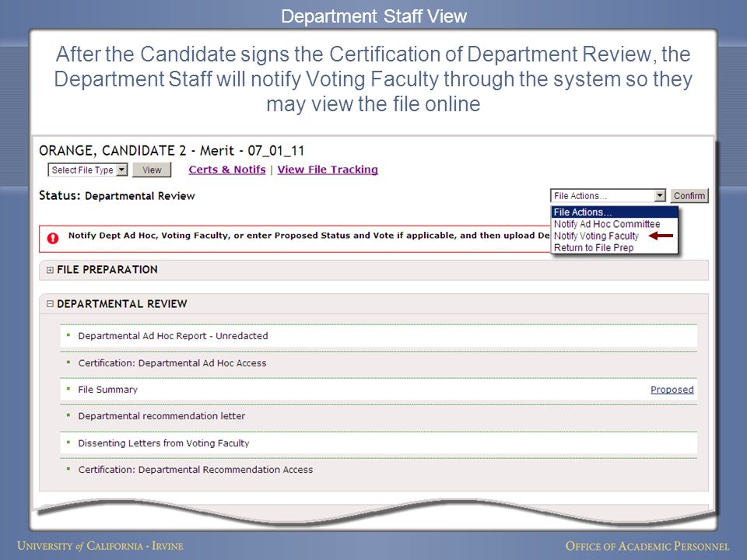
Task: Select 'Dissenting Letters from Voting Faculty' row
Action: click(x=378, y=443)
